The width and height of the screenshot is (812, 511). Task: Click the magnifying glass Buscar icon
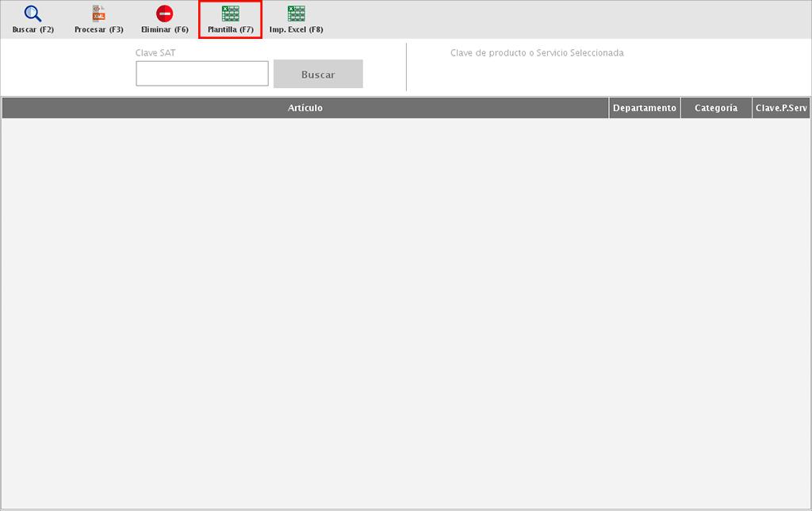[x=33, y=13]
